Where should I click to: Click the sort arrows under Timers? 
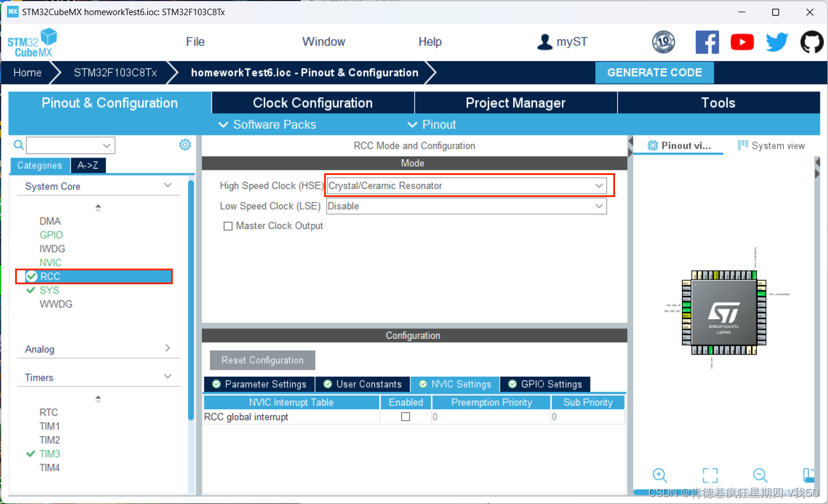coord(98,399)
